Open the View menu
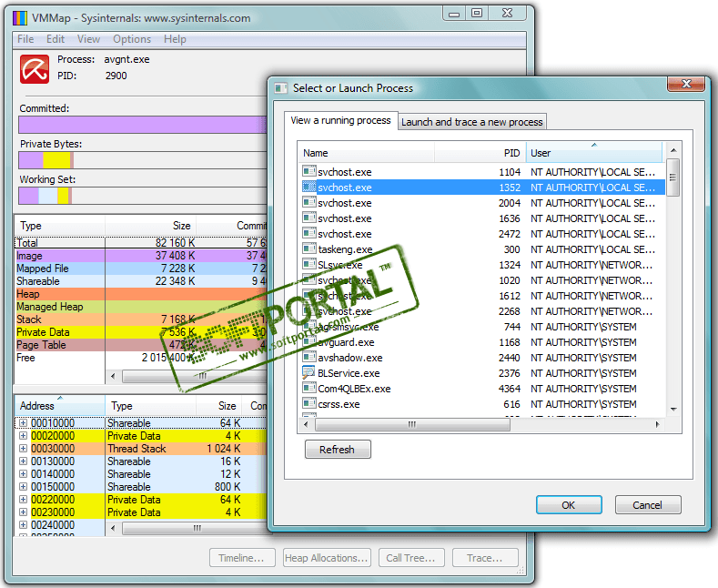The image size is (718, 588). 88,39
